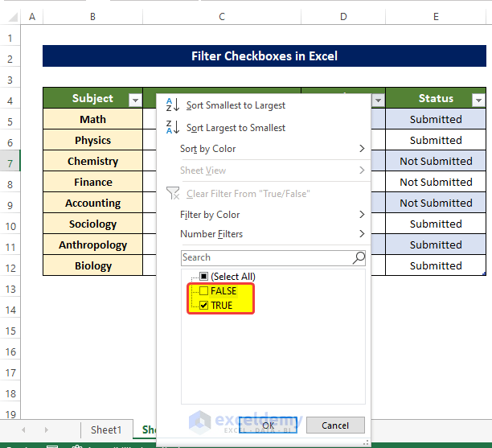The width and height of the screenshot is (492, 448).
Task: Click Submitted in Sociology row
Action: pyautogui.click(x=436, y=224)
